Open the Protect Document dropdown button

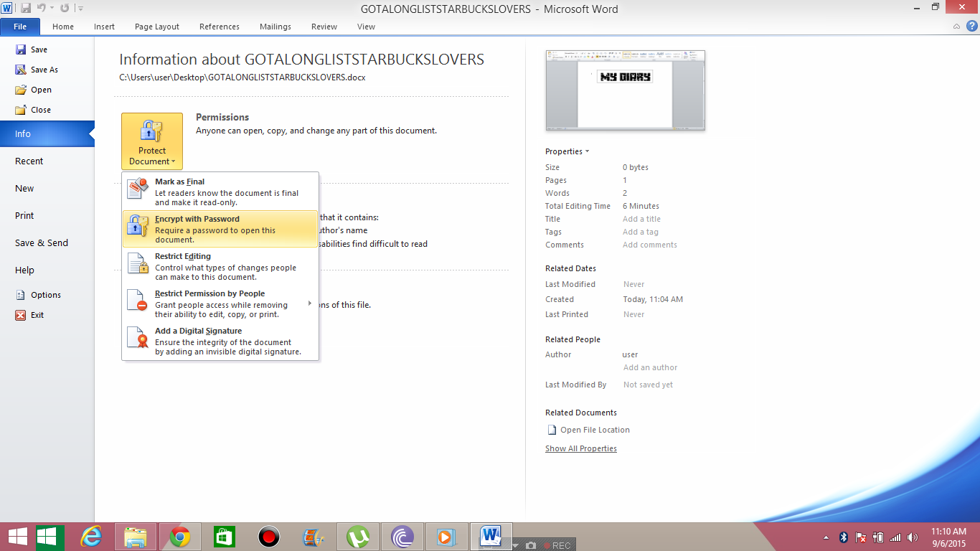[152, 141]
